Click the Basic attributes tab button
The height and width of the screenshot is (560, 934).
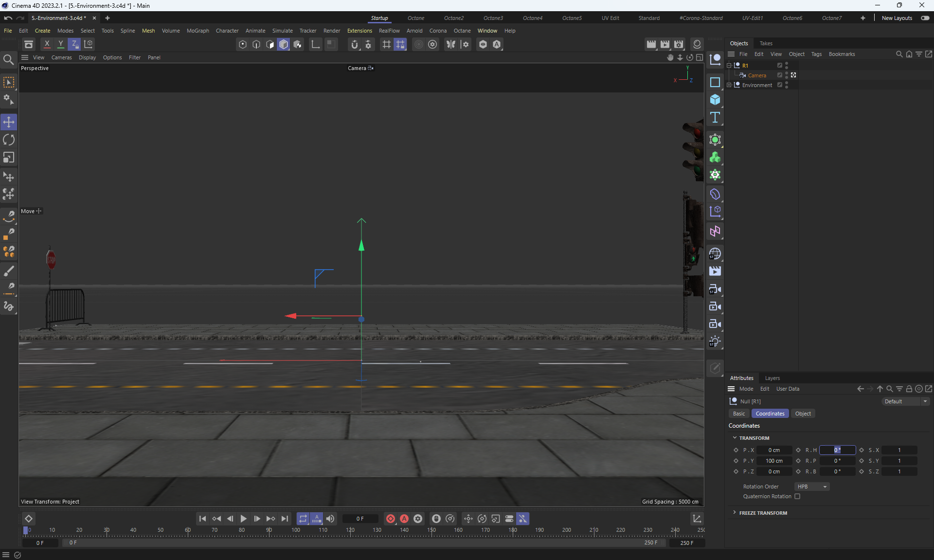pos(738,414)
